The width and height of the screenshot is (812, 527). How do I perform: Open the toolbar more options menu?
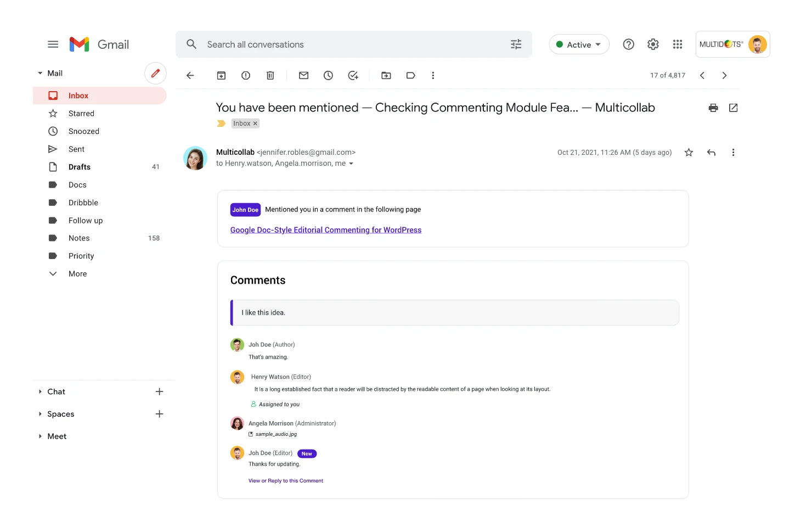(x=433, y=76)
